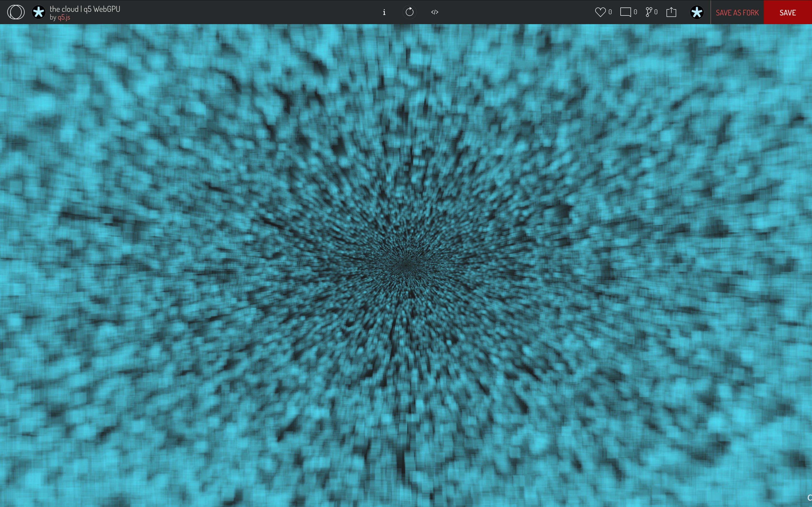Click the comment count number
This screenshot has width=812, height=507.
pos(635,12)
